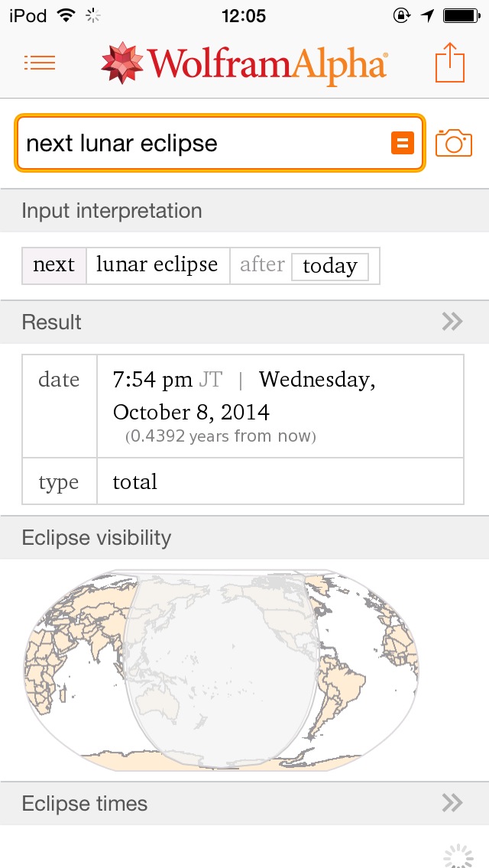Screen dimensions: 489x868
Task: Select the date result row
Action: [243, 406]
